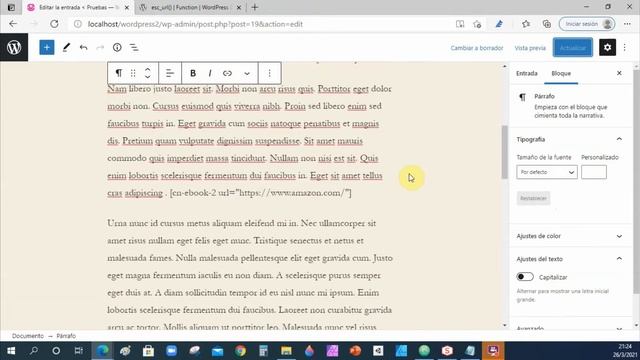The image size is (640, 360).
Task: Open the text alignment control
Action: tap(170, 73)
